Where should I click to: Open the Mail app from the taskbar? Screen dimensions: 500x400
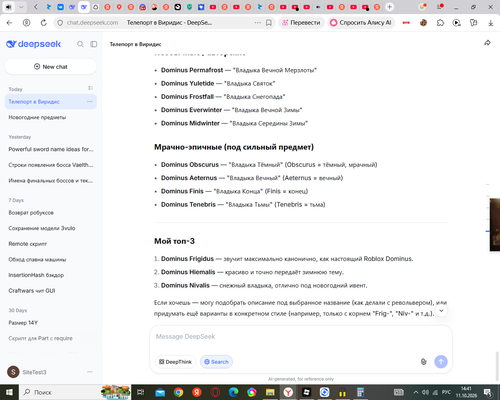click(160, 392)
